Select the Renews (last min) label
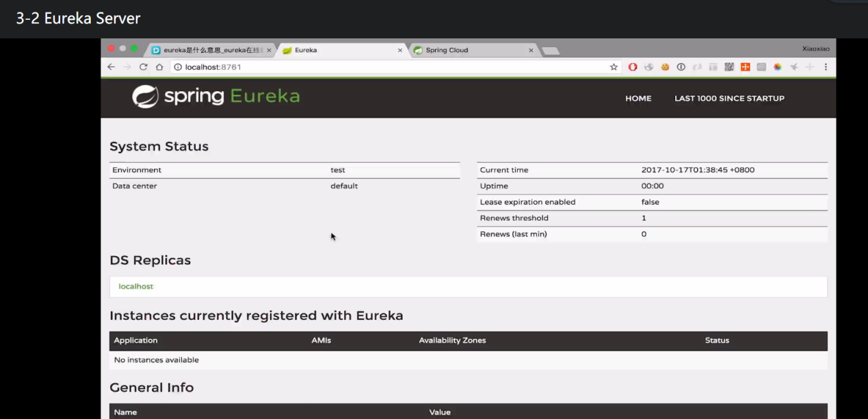Viewport: 868px width, 419px height. [x=513, y=234]
